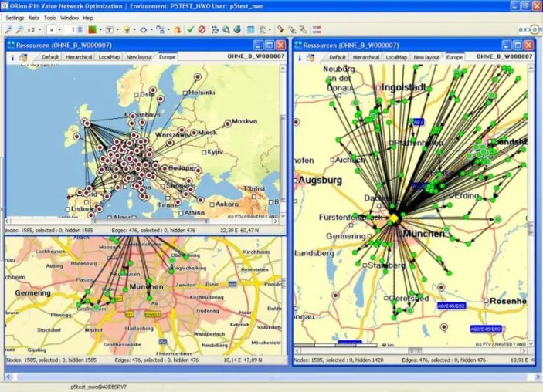The image size is (543, 392).
Task: Click the globe icon in toolbar
Action: (x=237, y=30)
